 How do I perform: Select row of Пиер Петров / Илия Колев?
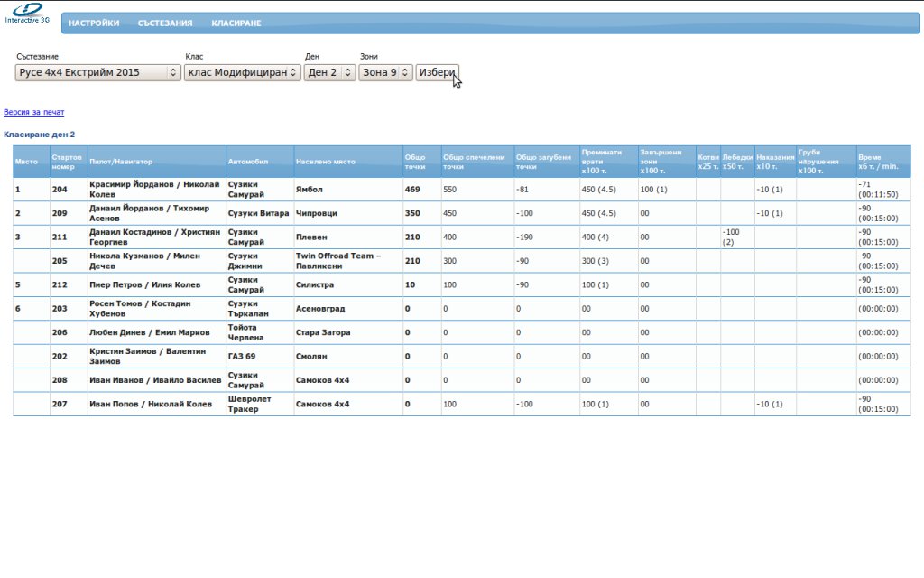[144, 284]
